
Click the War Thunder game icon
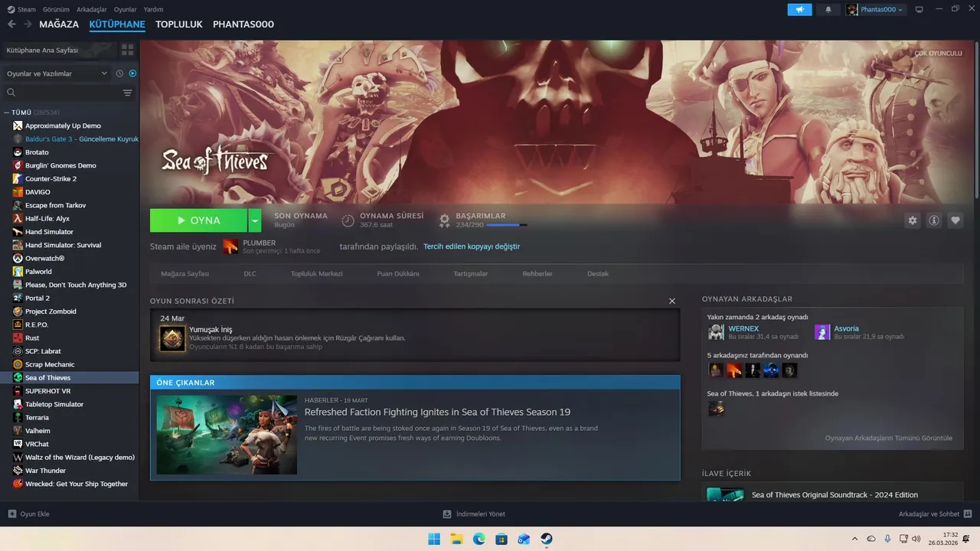tap(18, 471)
